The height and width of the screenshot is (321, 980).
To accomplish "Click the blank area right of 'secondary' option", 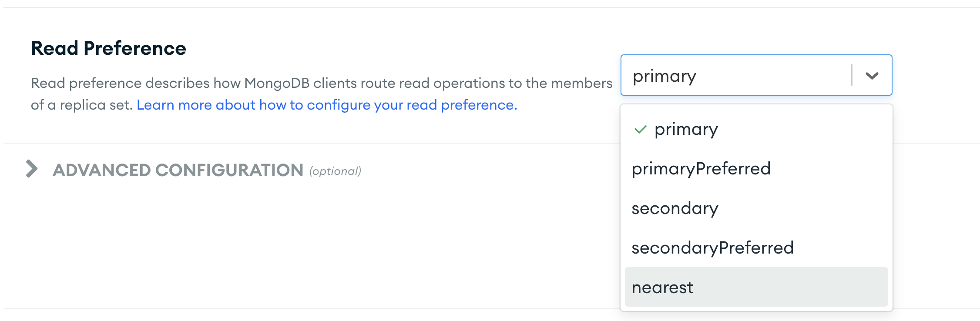I will [x=805, y=208].
